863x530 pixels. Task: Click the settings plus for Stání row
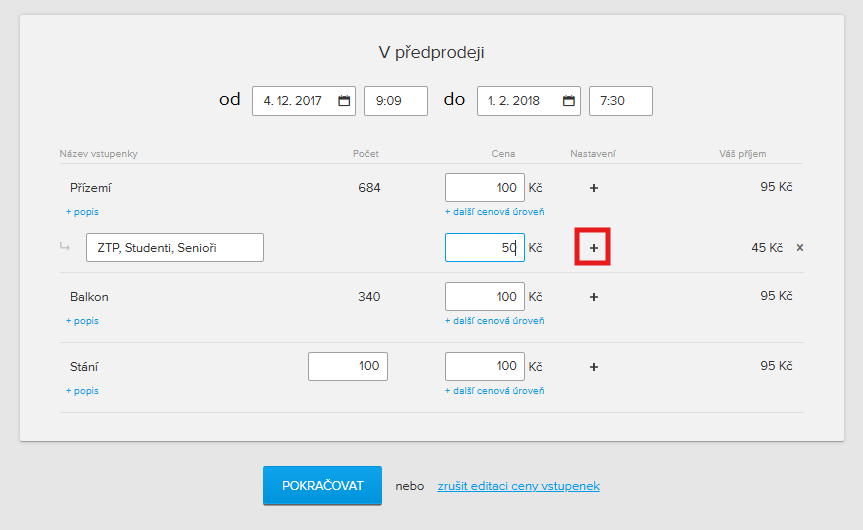(x=593, y=367)
